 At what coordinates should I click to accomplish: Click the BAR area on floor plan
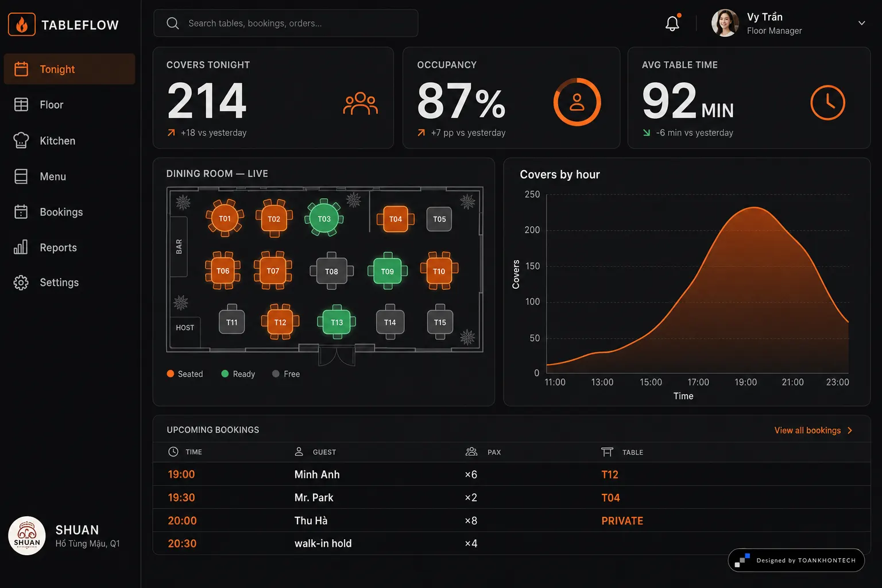coord(179,247)
